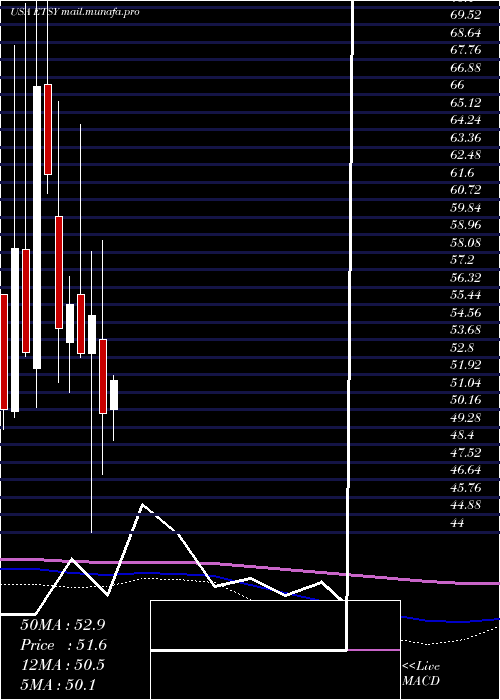Click the '50MA : 52.9' legend entry
Screen dimensions: 500x700
[62, 625]
